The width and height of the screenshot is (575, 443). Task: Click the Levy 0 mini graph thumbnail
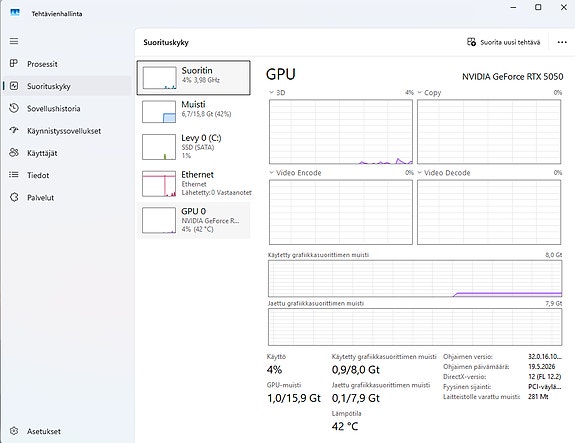pyautogui.click(x=159, y=147)
